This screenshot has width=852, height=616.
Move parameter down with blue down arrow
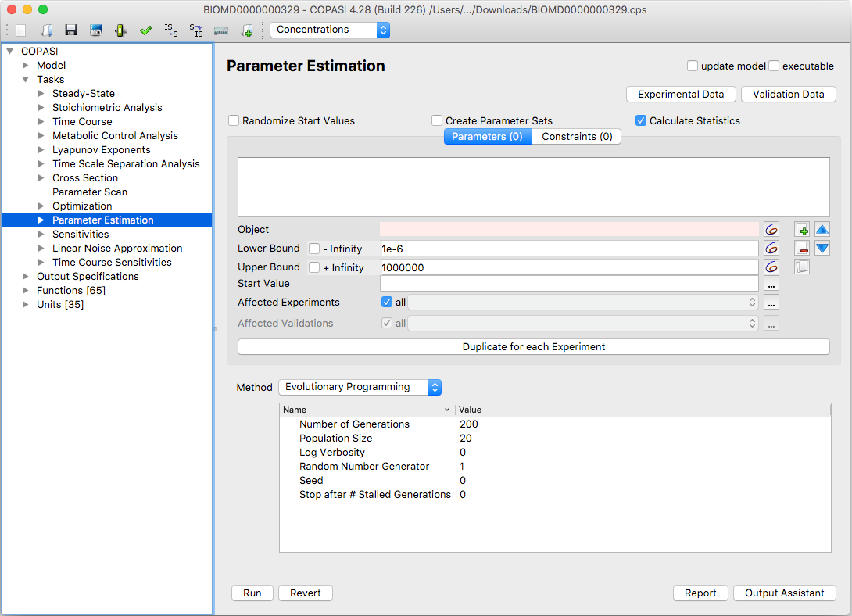click(x=822, y=249)
